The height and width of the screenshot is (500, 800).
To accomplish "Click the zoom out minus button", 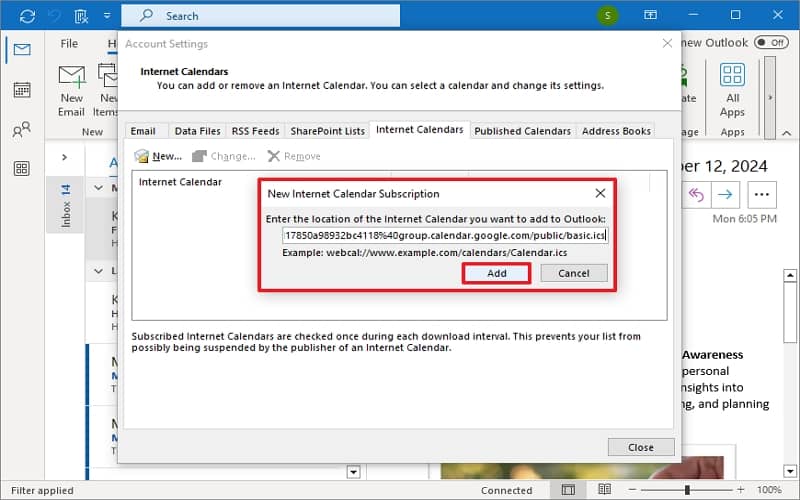I will tap(632, 490).
